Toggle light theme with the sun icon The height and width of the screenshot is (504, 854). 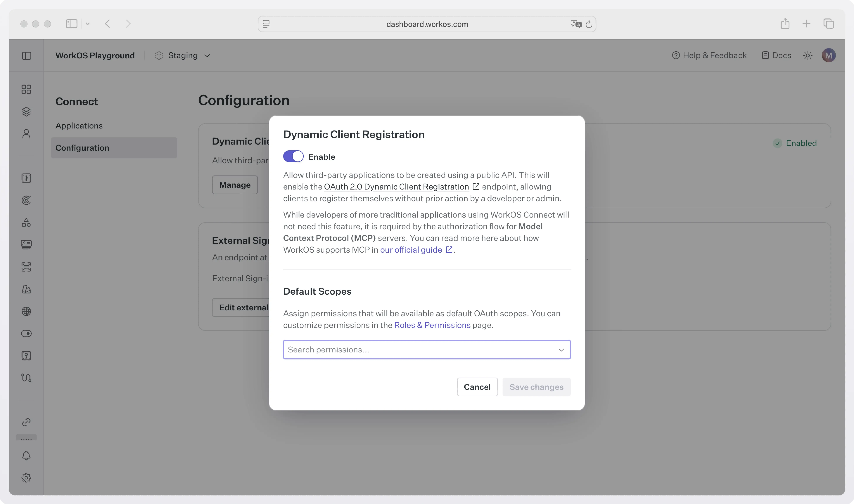tap(808, 55)
